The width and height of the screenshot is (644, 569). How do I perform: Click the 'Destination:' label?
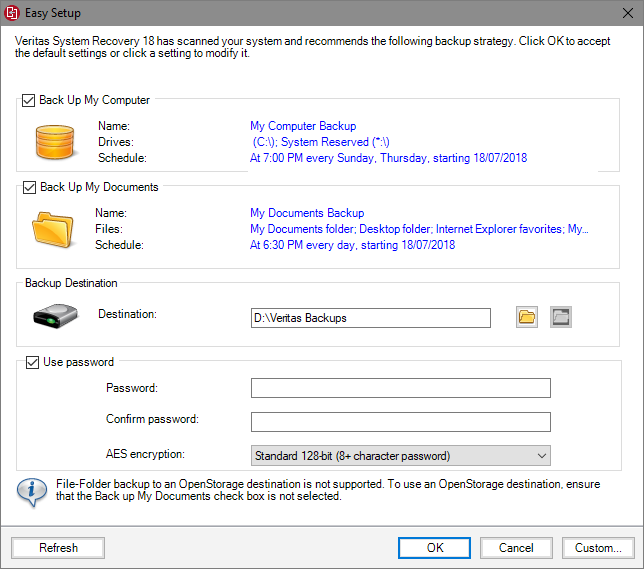pyautogui.click(x=127, y=314)
